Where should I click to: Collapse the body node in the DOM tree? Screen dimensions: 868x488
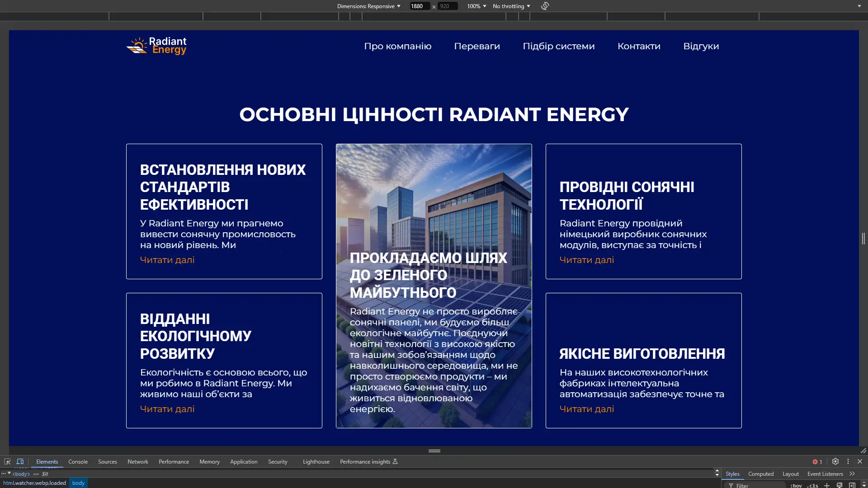(9, 473)
